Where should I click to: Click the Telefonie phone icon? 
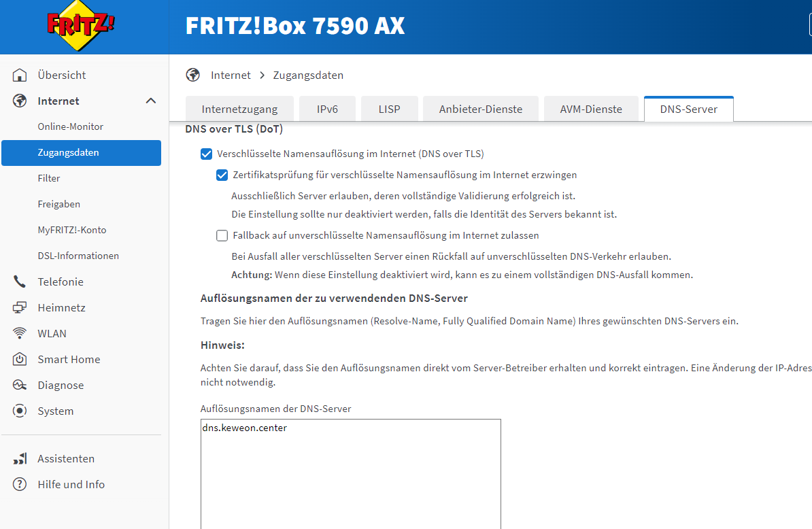tap(20, 281)
